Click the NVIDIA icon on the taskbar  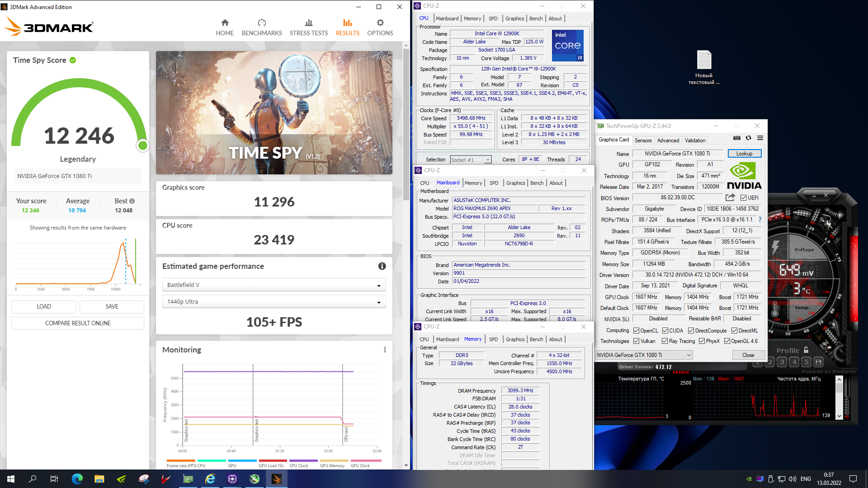point(122,479)
